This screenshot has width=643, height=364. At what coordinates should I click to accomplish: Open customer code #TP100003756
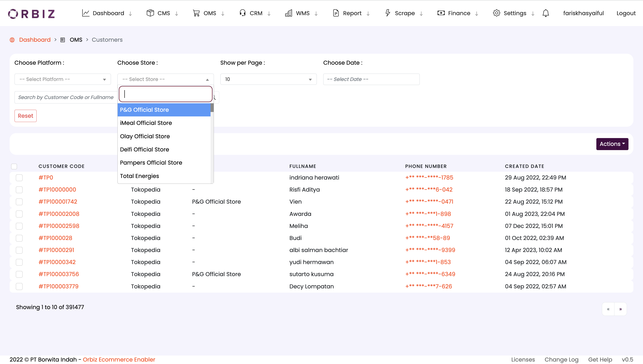click(59, 274)
